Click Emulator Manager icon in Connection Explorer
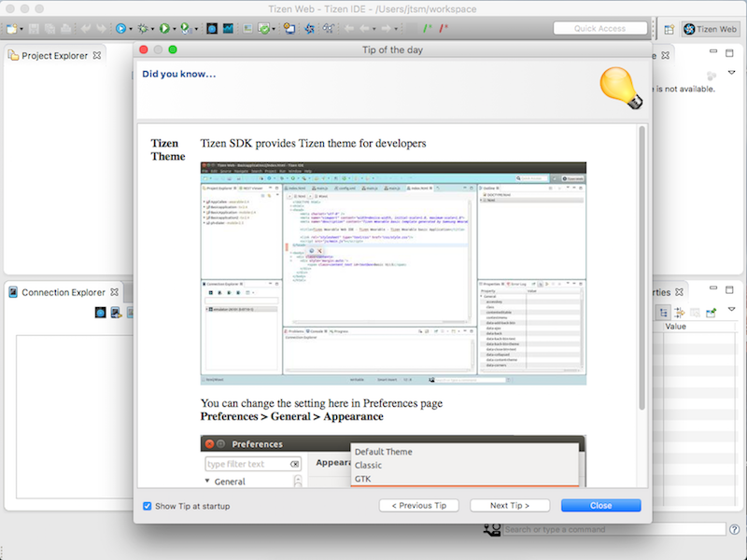The width and height of the screenshot is (747, 560). (100, 313)
